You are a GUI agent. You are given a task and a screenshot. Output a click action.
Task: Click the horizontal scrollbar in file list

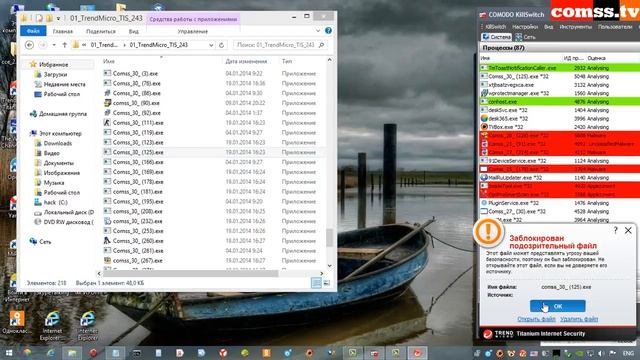coord(190,273)
